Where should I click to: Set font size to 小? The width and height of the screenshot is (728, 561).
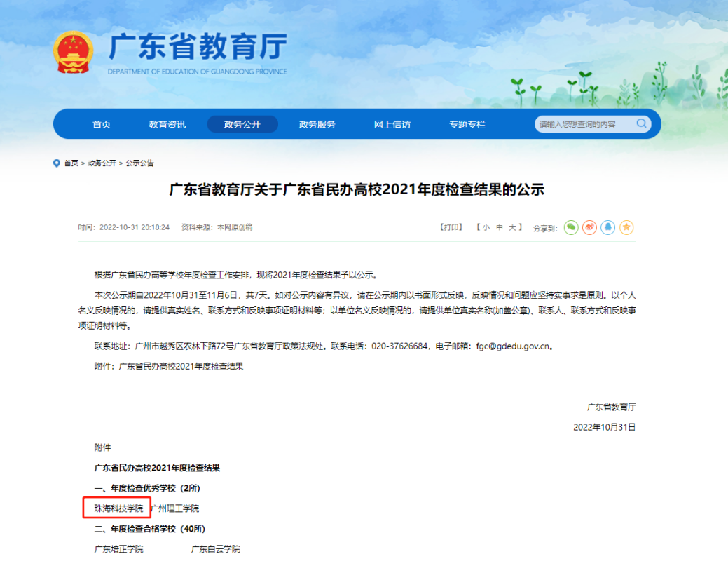pos(486,227)
